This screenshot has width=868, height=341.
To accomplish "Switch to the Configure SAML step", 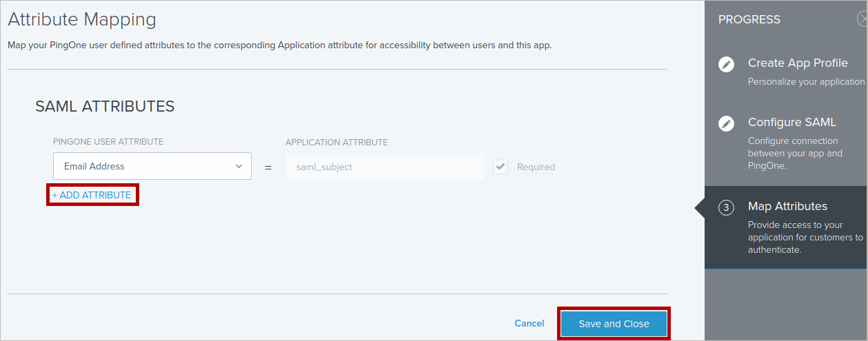I will pos(791,122).
